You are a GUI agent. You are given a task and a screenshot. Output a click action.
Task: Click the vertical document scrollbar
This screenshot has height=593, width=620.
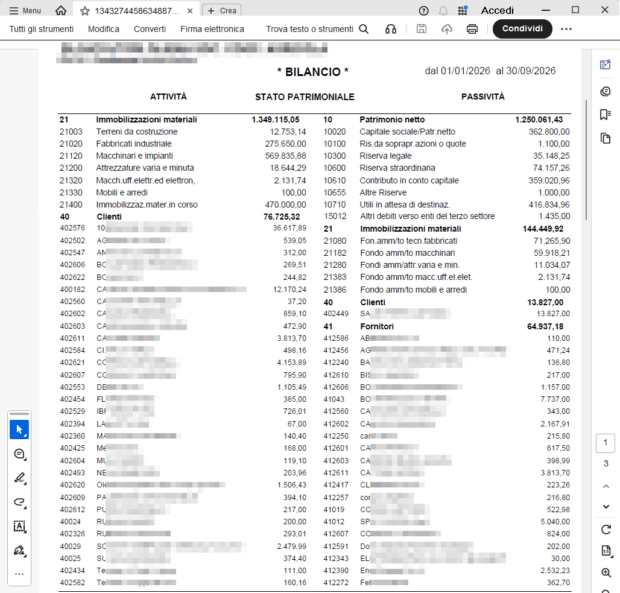pos(586,160)
